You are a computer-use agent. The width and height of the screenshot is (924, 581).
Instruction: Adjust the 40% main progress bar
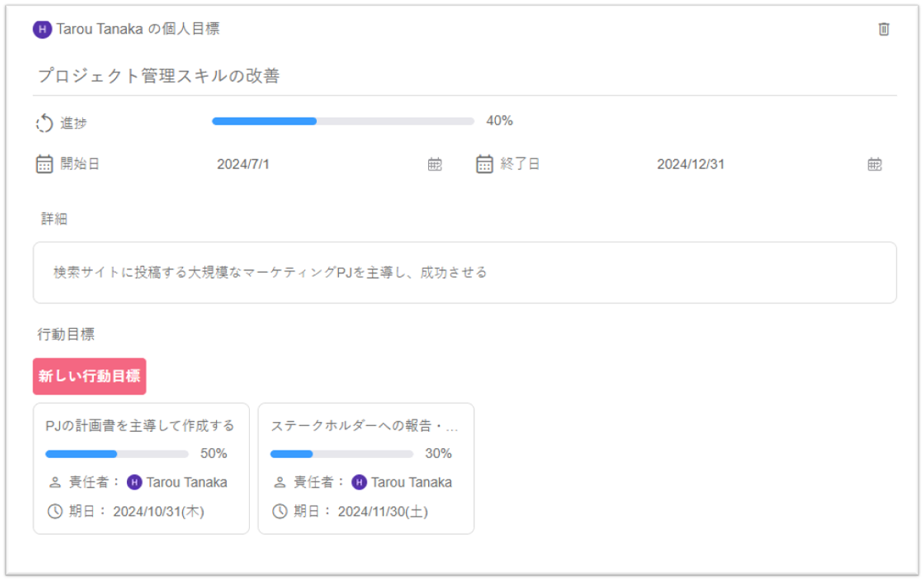342,121
